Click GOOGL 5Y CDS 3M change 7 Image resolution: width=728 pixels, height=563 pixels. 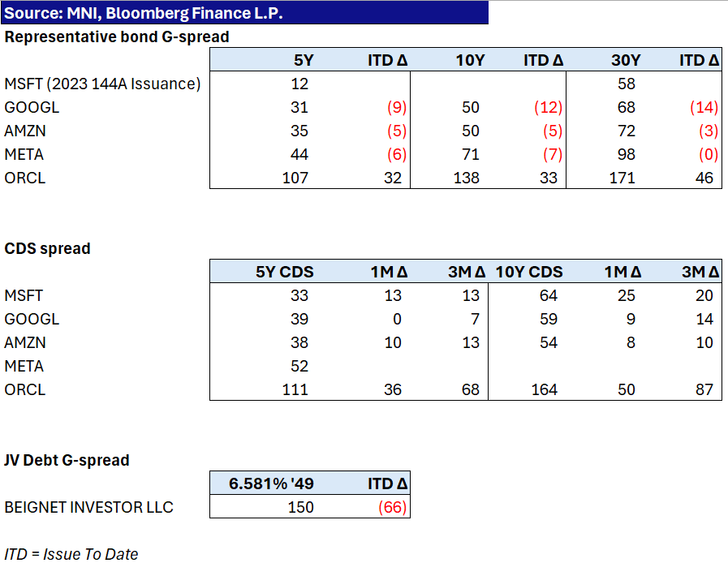pyautogui.click(x=475, y=320)
